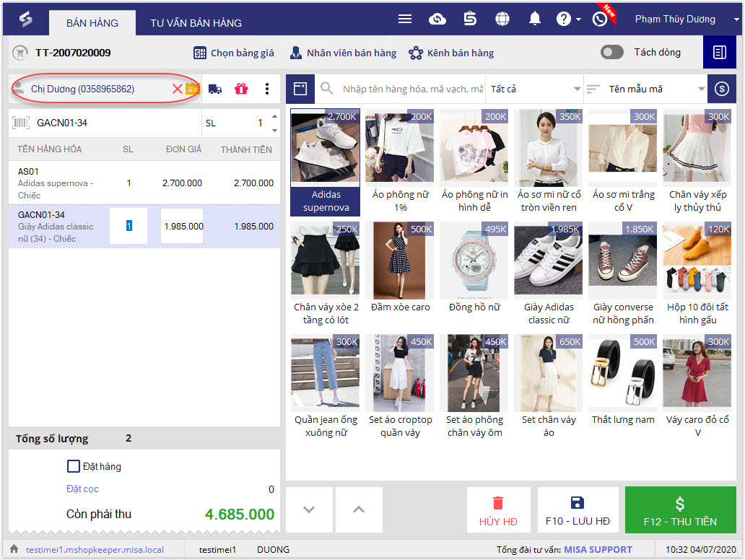Open the Phạm Thùy Dương user dropdown
The width and height of the screenshot is (745, 560).
point(736,19)
